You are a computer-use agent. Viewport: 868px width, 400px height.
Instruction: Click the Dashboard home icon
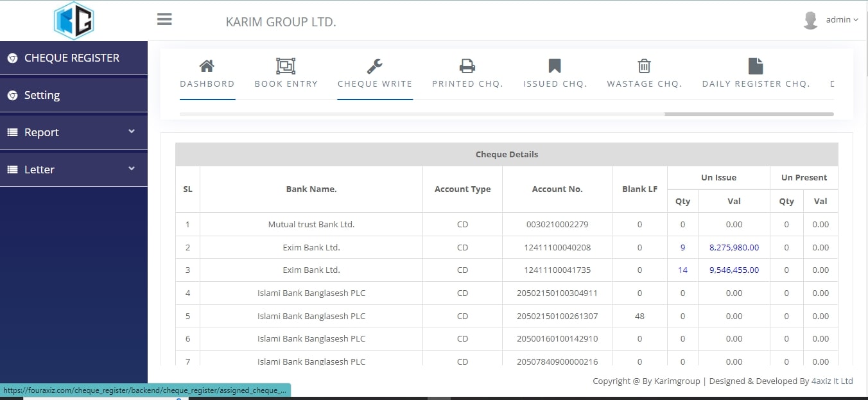coord(207,66)
